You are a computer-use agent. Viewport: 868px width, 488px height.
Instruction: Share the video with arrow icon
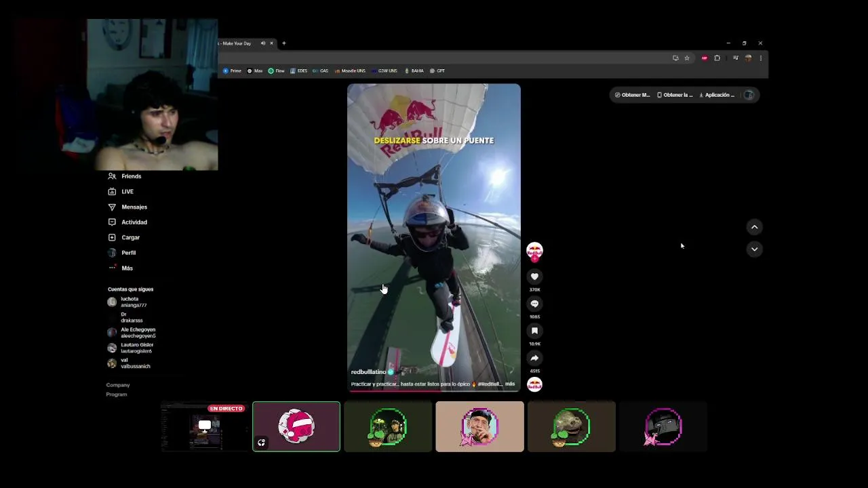point(534,358)
